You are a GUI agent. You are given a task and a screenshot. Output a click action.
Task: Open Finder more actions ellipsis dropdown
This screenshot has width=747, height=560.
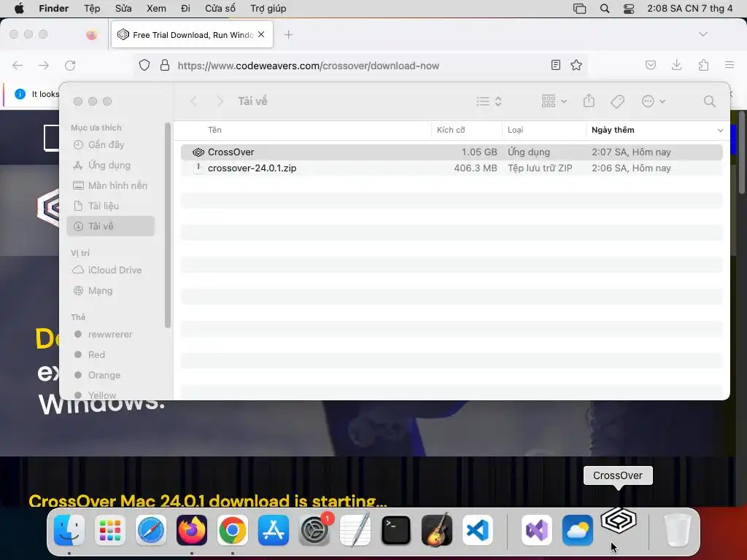coord(653,101)
